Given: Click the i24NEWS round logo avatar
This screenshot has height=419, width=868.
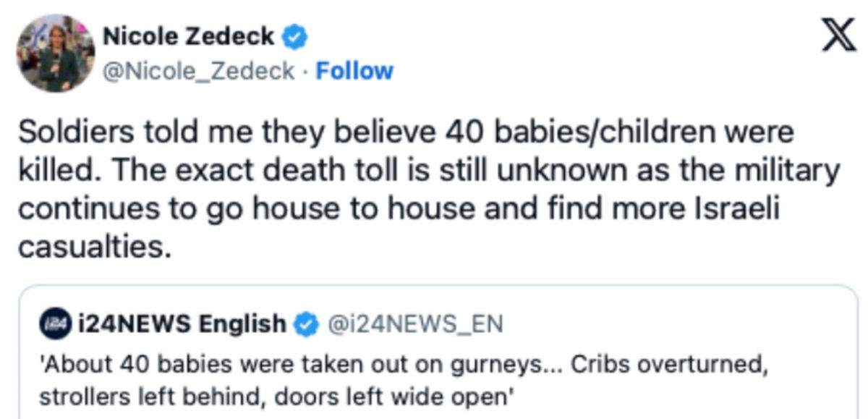Looking at the screenshot, I should tap(54, 323).
